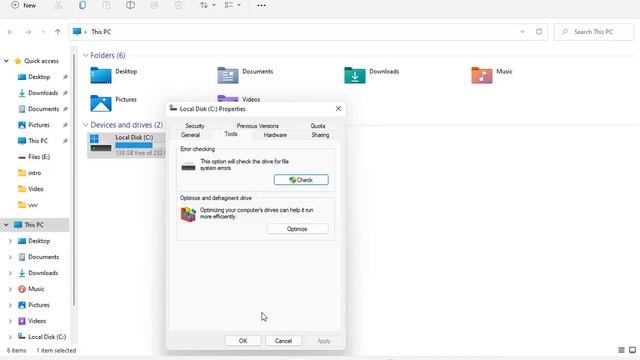Open the View layout dropdown
The image size is (640, 360).
[232, 5]
